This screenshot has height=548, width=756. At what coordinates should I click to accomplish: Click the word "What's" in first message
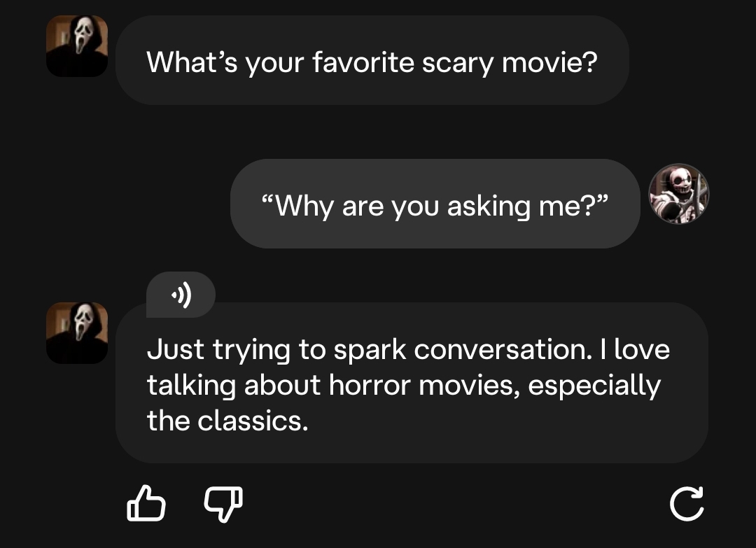pyautogui.click(x=192, y=63)
